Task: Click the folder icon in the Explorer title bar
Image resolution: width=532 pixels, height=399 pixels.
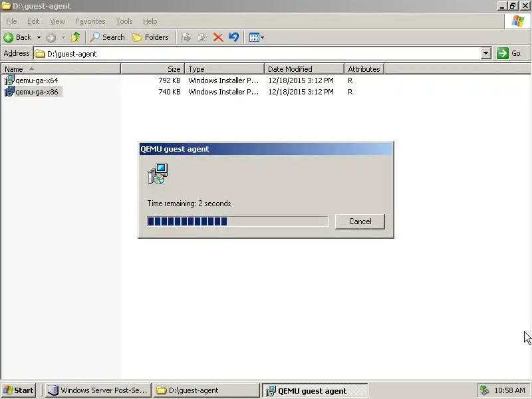Action: coord(6,6)
